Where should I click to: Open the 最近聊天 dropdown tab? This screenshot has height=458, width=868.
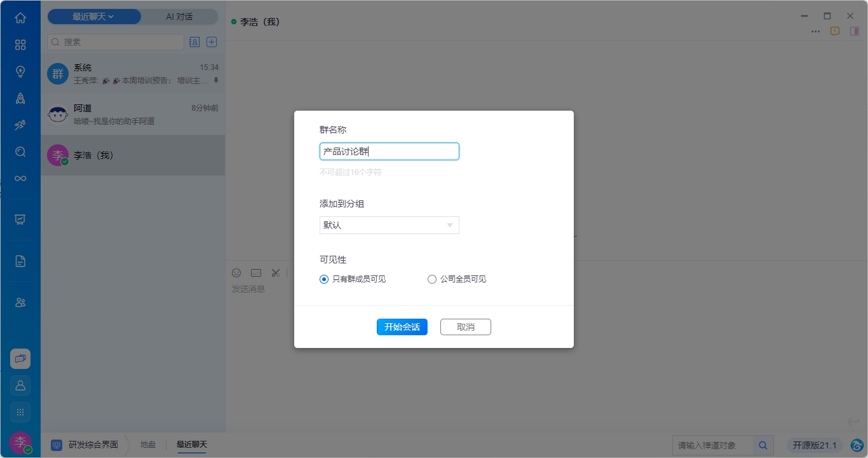pos(94,17)
